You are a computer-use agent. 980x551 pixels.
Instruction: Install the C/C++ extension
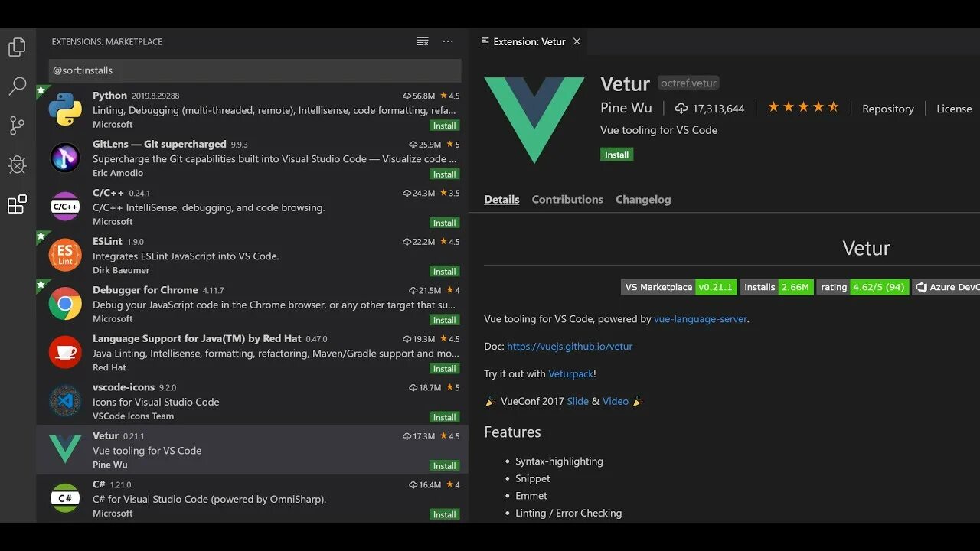(444, 223)
